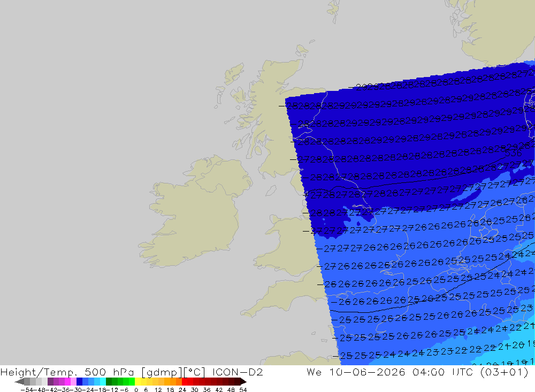Click the '536' contour height label
This screenshot has height=392, width=535.
513,153
